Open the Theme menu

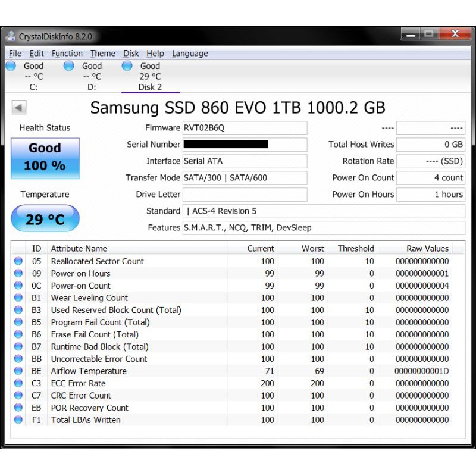[102, 54]
